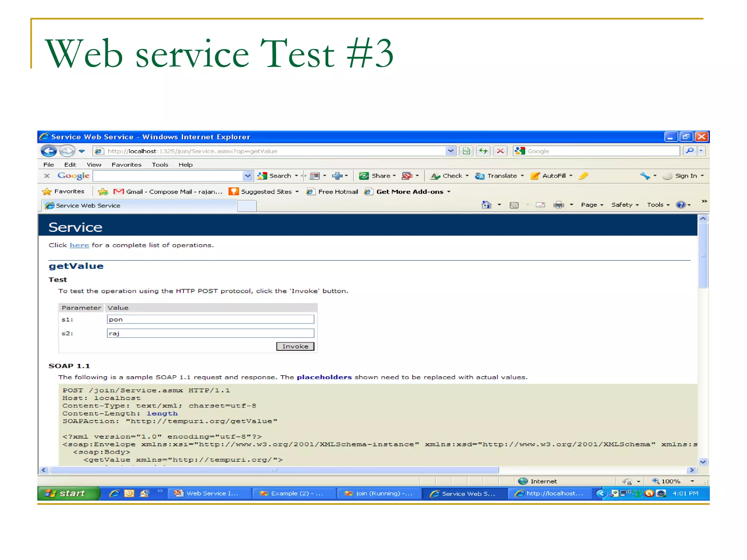Click the Read Mail icon
This screenshot has height=560, width=747.
[541, 205]
